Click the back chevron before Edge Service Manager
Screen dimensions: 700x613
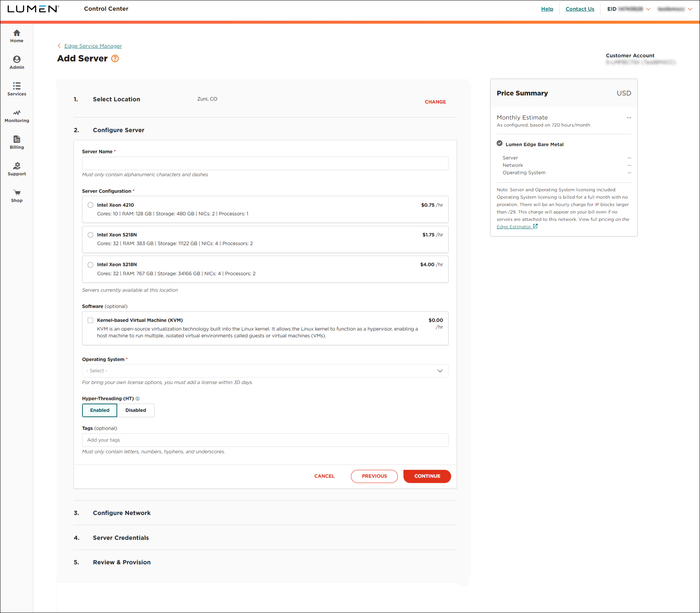[59, 46]
